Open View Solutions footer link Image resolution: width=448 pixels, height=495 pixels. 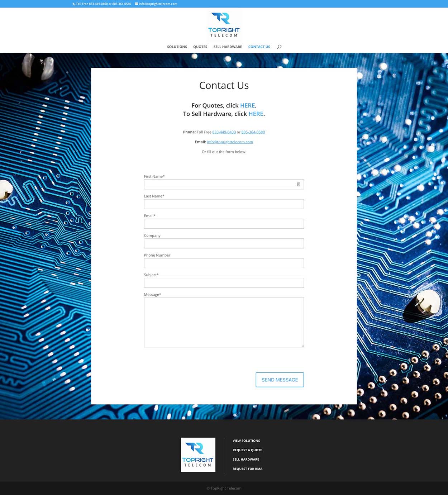[x=246, y=441]
